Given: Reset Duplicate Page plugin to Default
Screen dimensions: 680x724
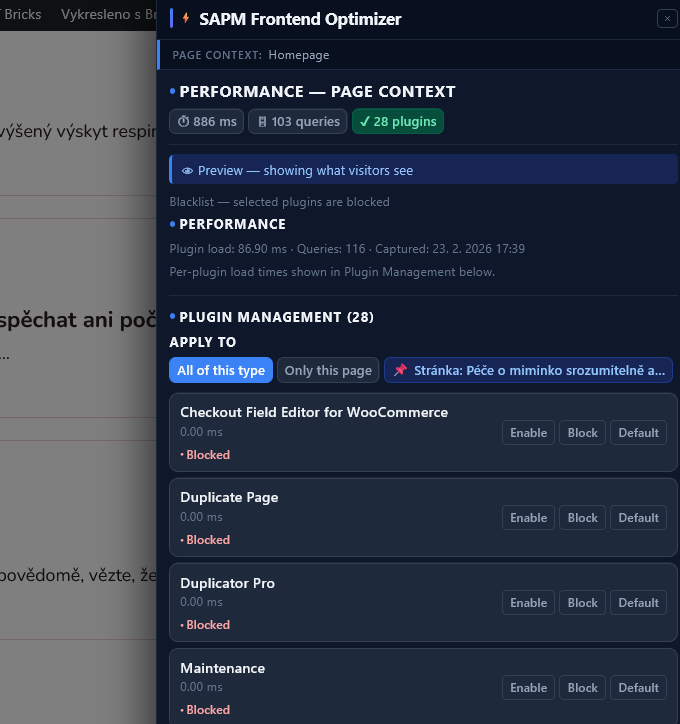Looking at the screenshot, I should coord(638,518).
